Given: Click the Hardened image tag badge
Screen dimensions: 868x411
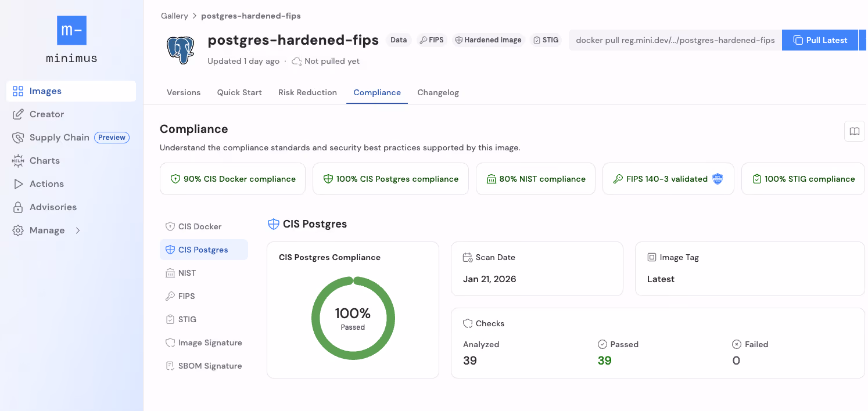Looking at the screenshot, I should 488,40.
